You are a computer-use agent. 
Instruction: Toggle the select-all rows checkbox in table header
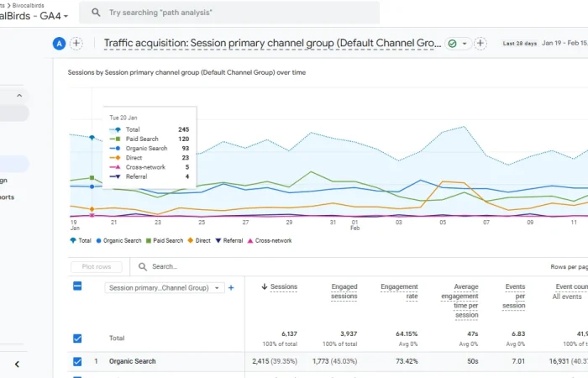(77, 286)
